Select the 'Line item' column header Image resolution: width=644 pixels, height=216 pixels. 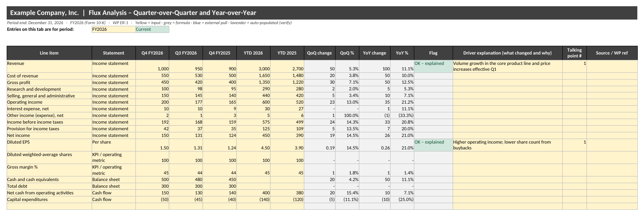click(x=49, y=53)
